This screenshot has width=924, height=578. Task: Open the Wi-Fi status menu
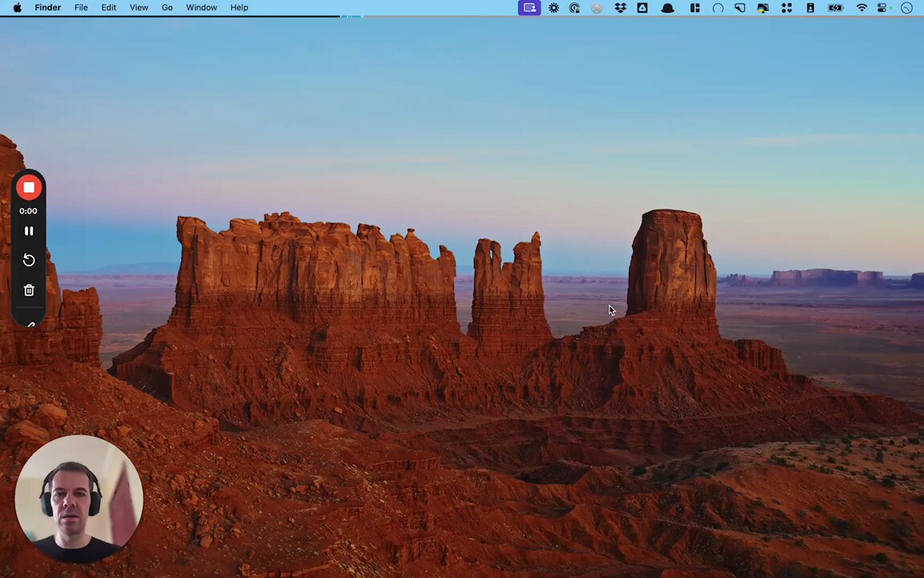(x=861, y=8)
